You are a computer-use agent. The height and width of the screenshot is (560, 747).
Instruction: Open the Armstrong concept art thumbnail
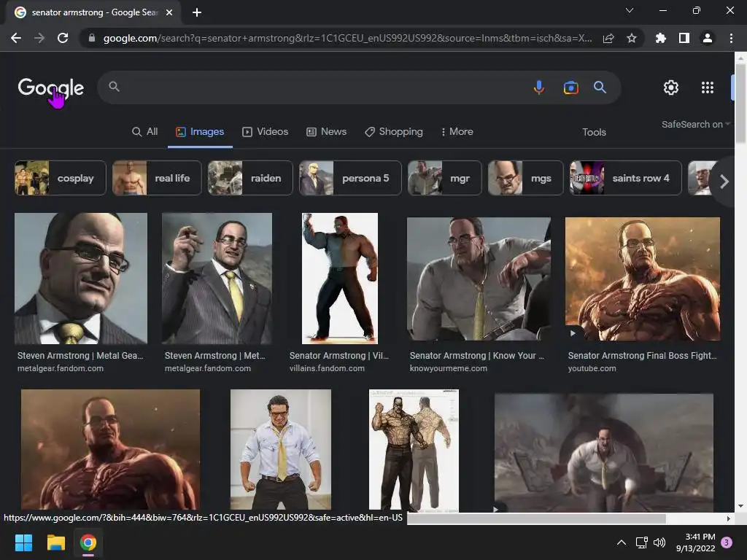[x=414, y=451]
